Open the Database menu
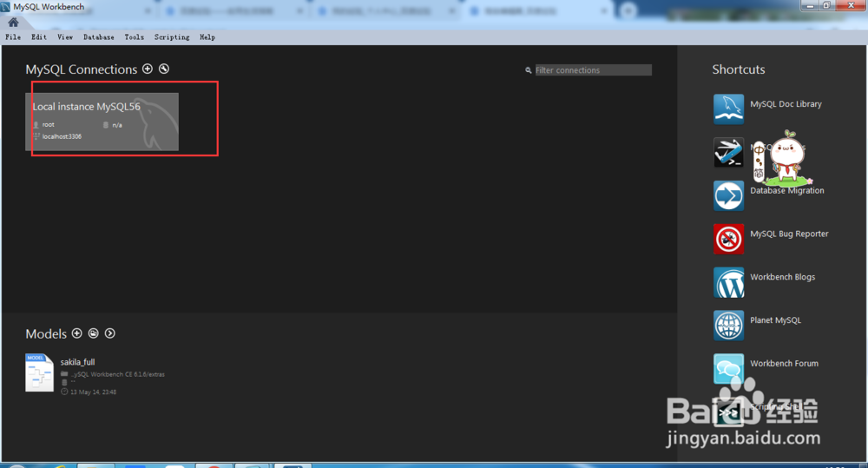This screenshot has height=468, width=868. click(99, 37)
